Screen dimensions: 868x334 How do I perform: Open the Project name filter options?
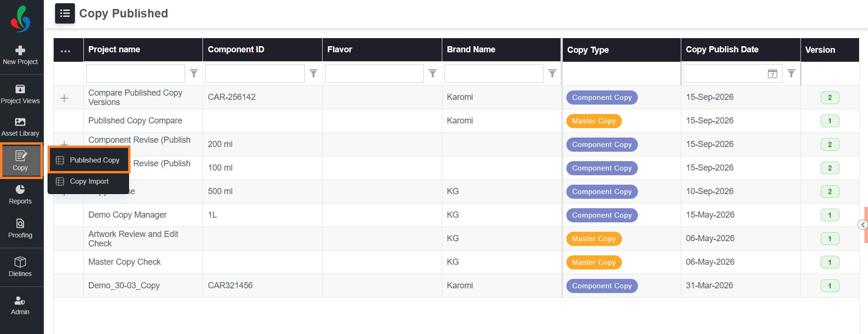[194, 73]
